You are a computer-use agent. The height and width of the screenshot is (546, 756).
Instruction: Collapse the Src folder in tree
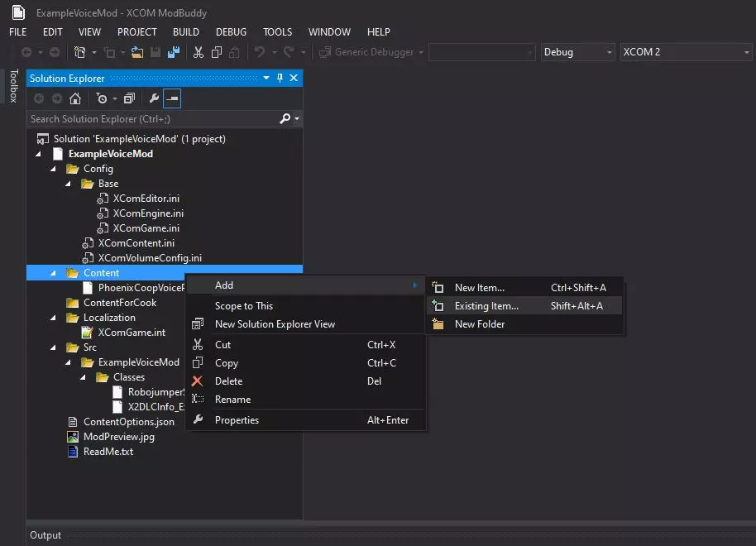(x=54, y=347)
